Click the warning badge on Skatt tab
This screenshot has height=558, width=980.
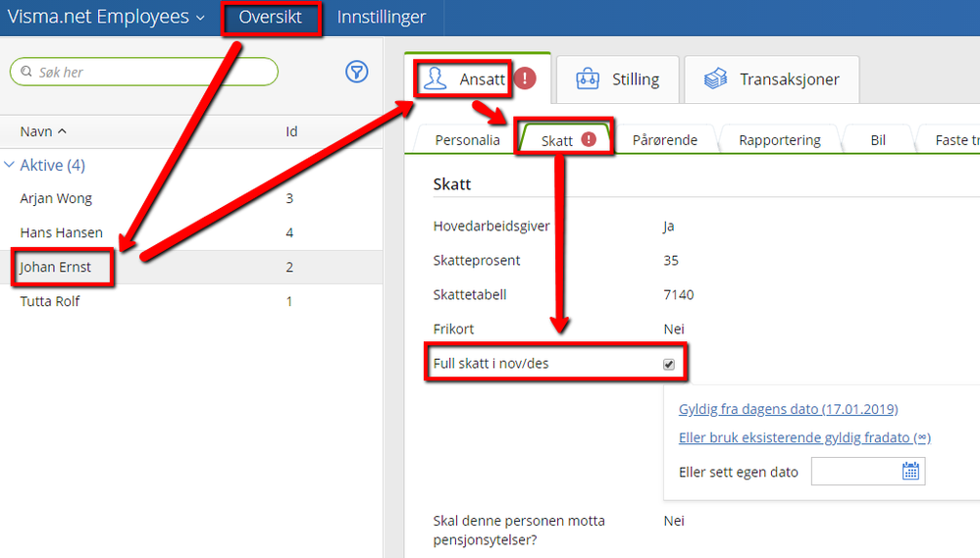(589, 139)
